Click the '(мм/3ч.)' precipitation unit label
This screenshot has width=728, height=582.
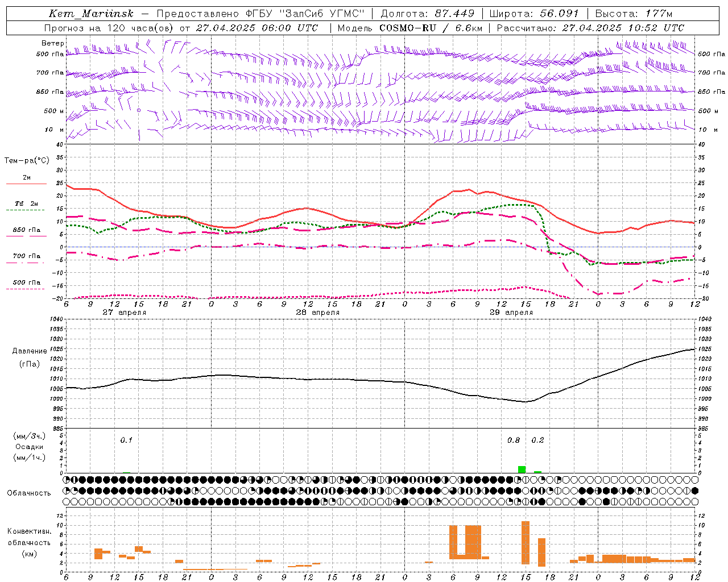pyautogui.click(x=29, y=436)
